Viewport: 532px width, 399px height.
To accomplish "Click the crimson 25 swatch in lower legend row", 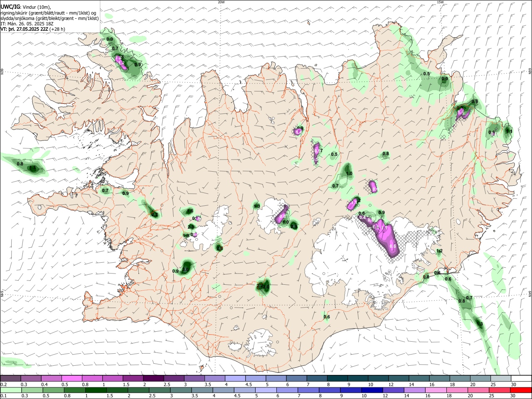I will coord(500,390).
